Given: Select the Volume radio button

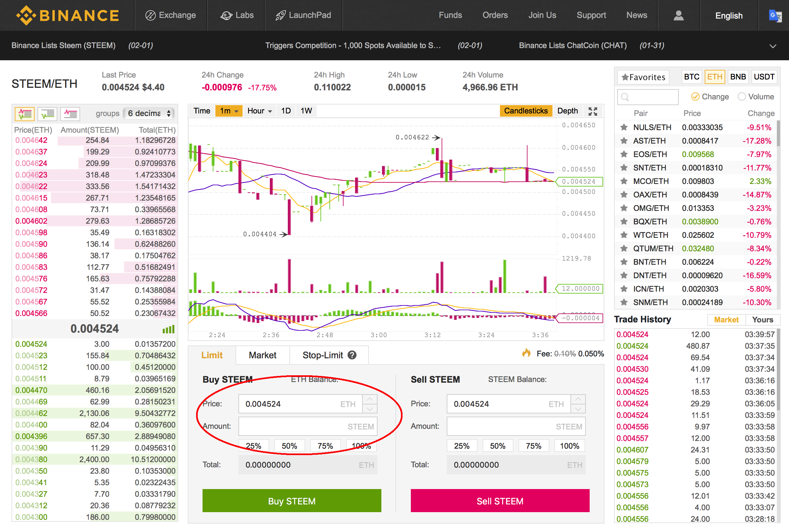Looking at the screenshot, I should pyautogui.click(x=742, y=97).
